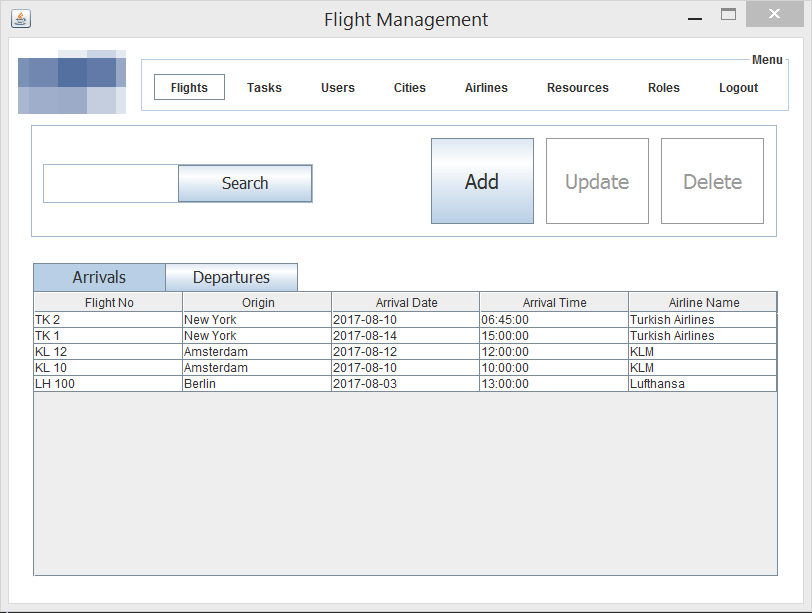Click the Java coffee cup title bar icon
Screen dimensions: 812x613
tap(20, 18)
